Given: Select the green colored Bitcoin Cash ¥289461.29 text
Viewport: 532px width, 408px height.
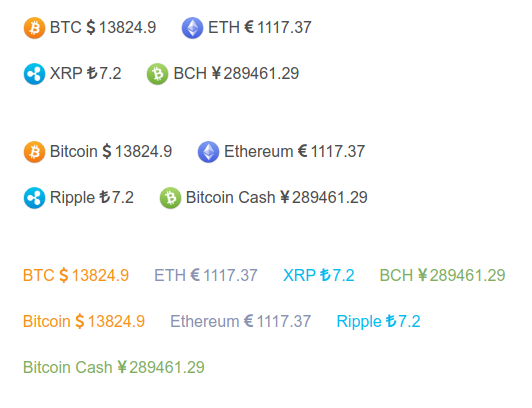Looking at the screenshot, I should 114,367.
